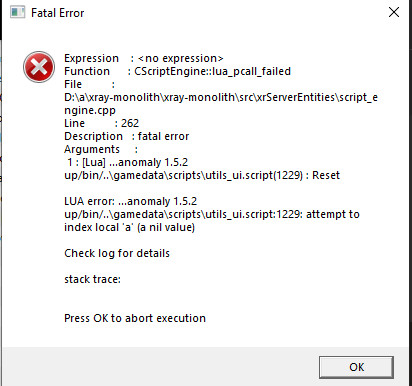
Task: Click the Description fatal error line
Action: pos(127,136)
